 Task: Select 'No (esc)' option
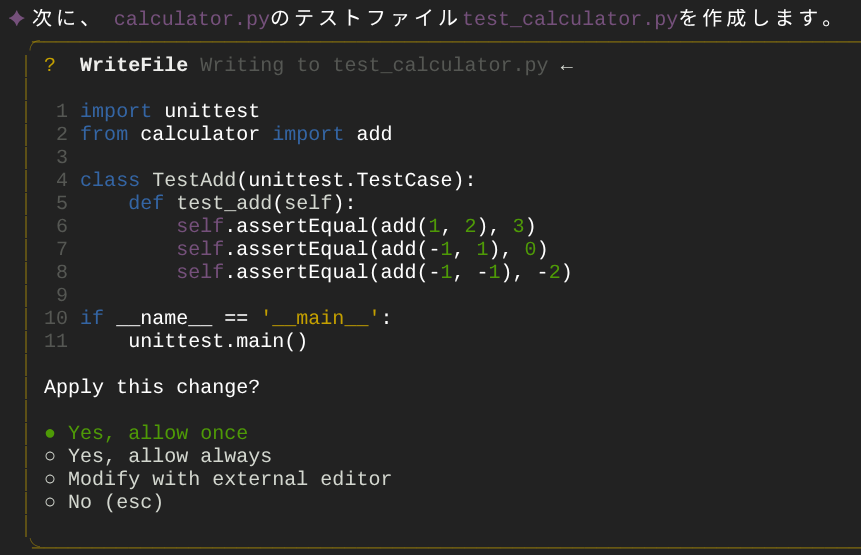tap(104, 502)
